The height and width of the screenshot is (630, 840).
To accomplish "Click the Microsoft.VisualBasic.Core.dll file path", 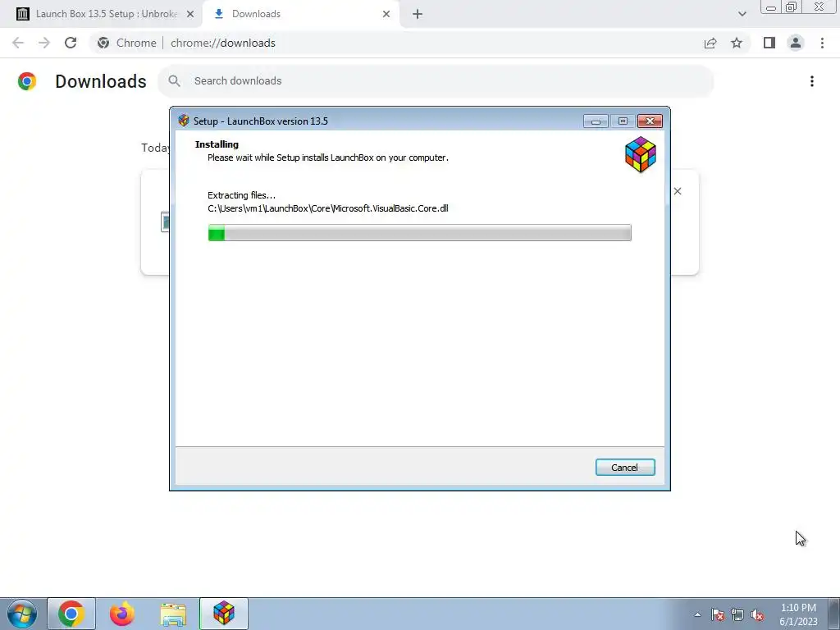I will 328,208.
